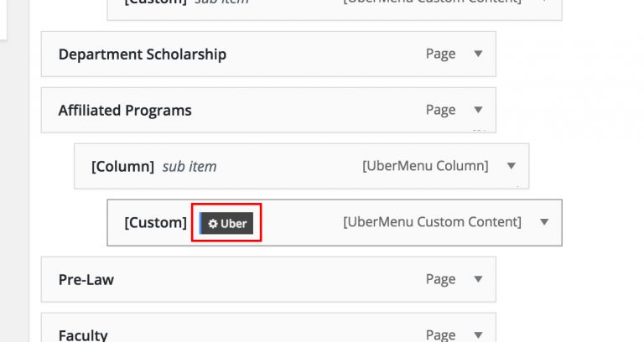Select the Faculty menu item title

[83, 335]
